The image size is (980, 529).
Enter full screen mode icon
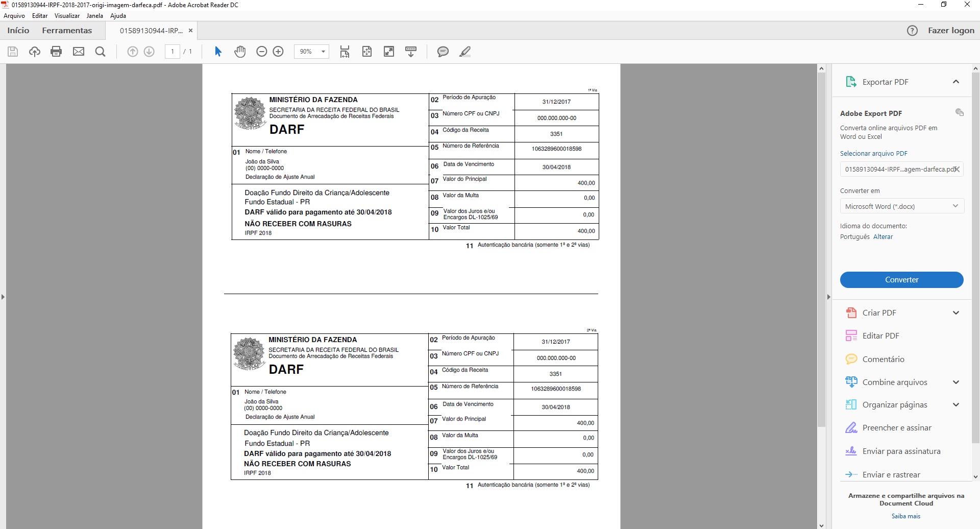point(389,52)
